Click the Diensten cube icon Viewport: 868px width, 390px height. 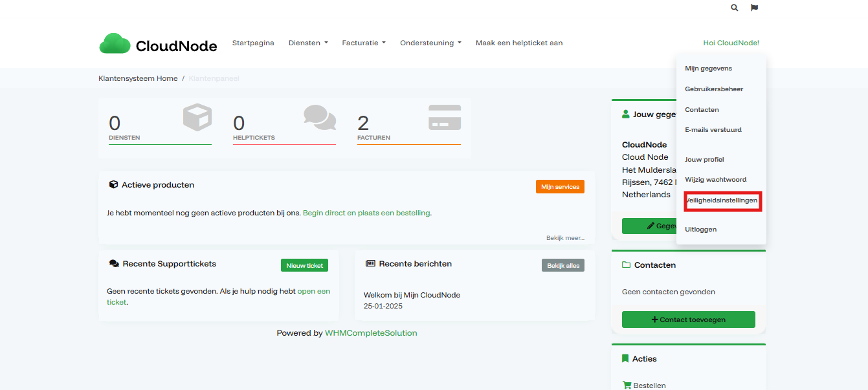(197, 118)
